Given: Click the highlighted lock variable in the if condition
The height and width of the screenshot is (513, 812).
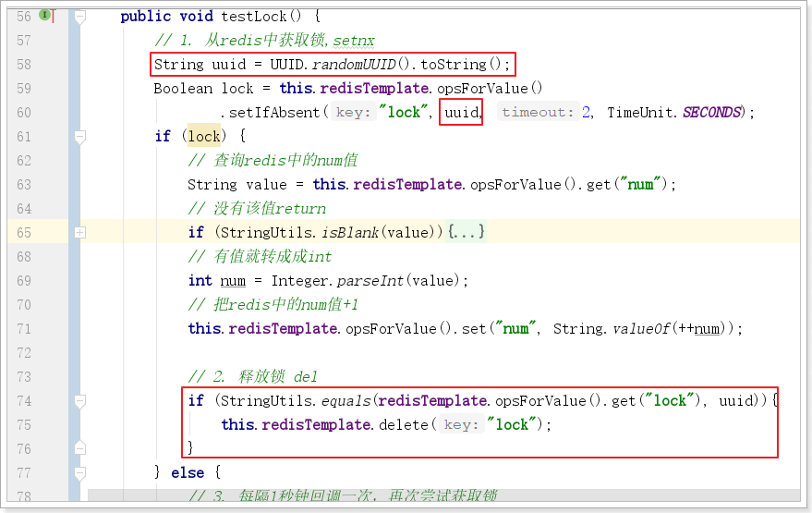Looking at the screenshot, I should (x=204, y=137).
